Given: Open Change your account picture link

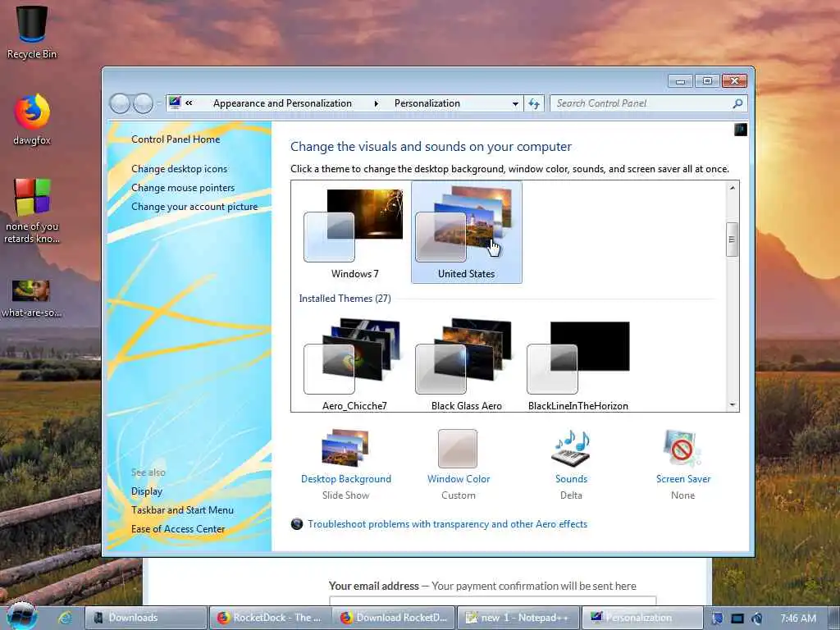Looking at the screenshot, I should [194, 206].
